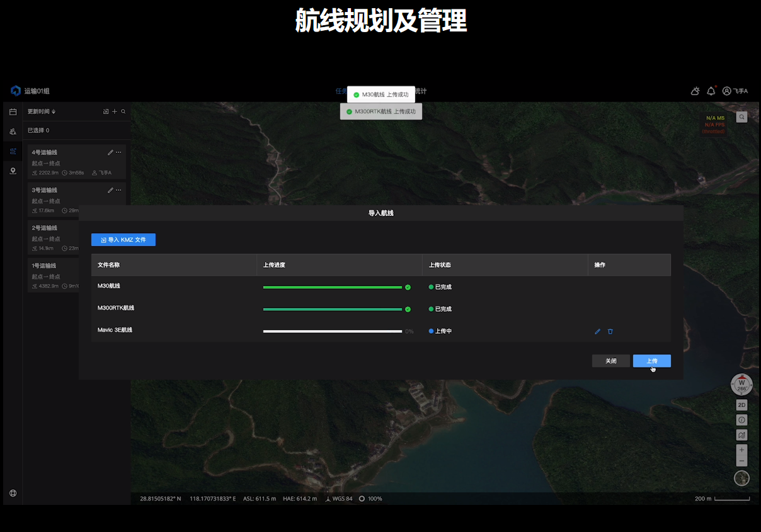The width and height of the screenshot is (761, 532).
Task: Open the 飞手A user account menu
Action: point(735,91)
